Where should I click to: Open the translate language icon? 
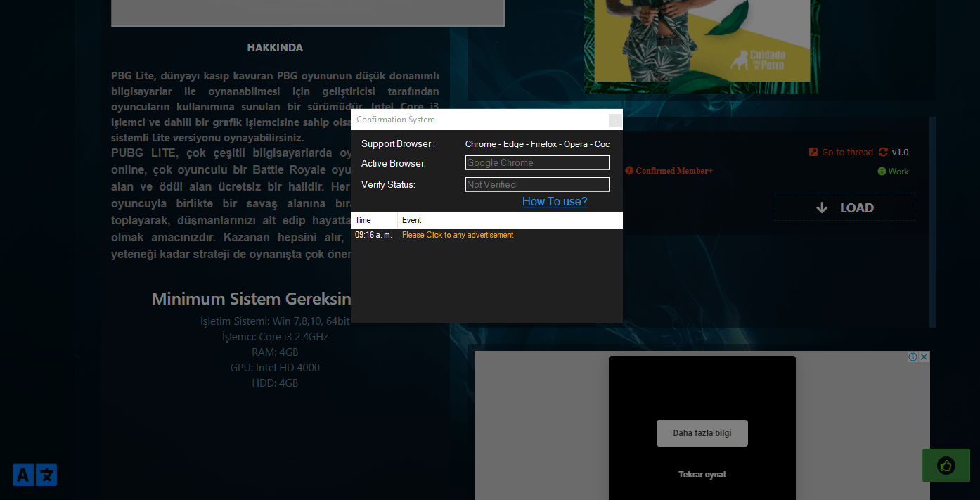(34, 475)
